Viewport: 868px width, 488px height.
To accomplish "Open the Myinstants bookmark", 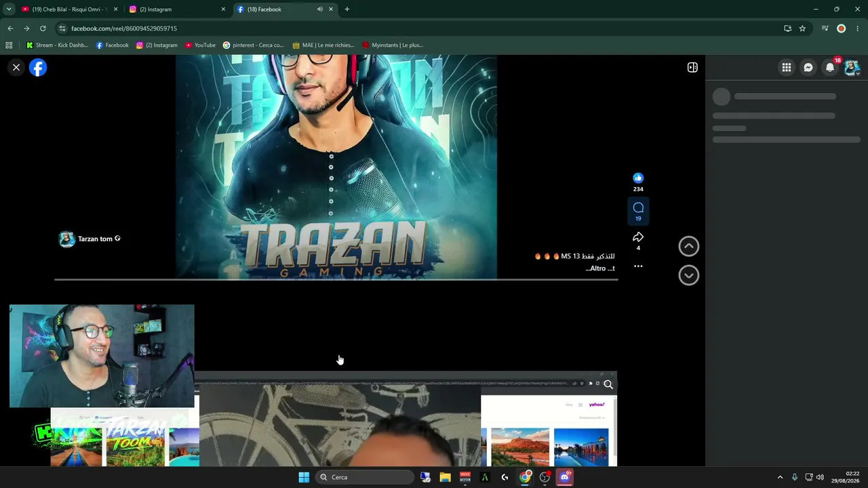I will tap(393, 45).
